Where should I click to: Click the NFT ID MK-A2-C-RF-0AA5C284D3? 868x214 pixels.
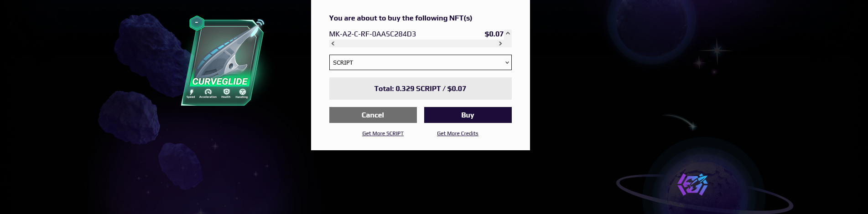372,34
